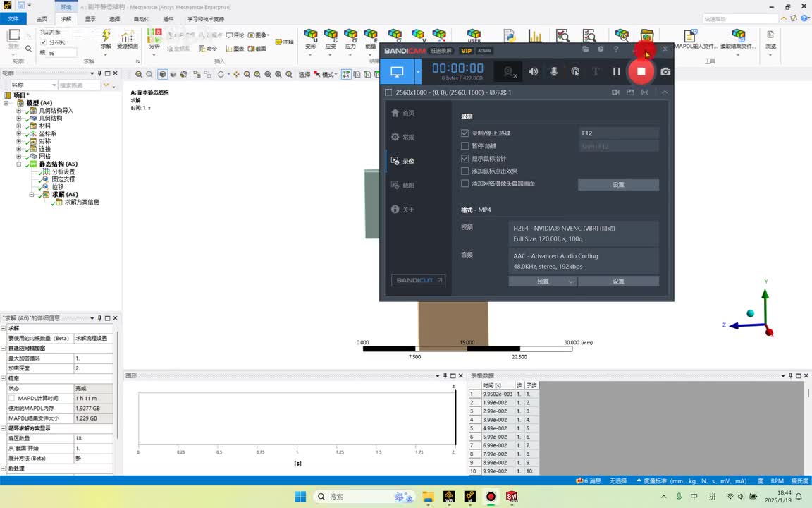The height and width of the screenshot is (508, 812).
Task: Click 注释 annotation button in ribbon
Action: 284,42
